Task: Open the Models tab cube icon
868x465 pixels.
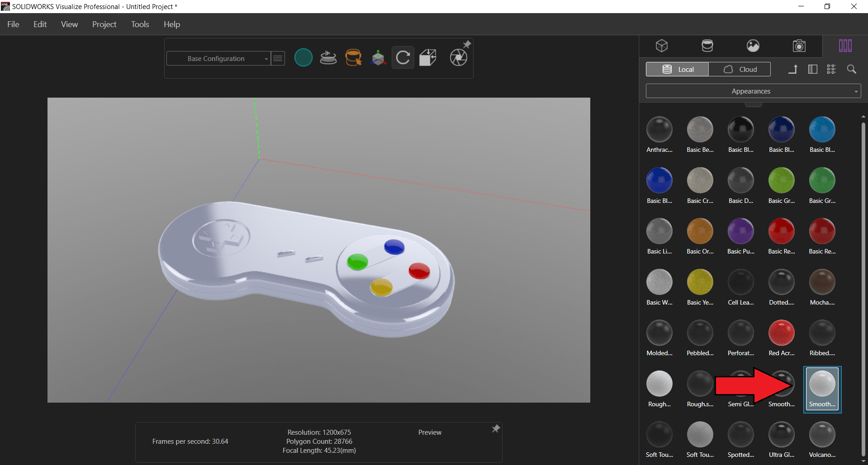Action: [662, 46]
